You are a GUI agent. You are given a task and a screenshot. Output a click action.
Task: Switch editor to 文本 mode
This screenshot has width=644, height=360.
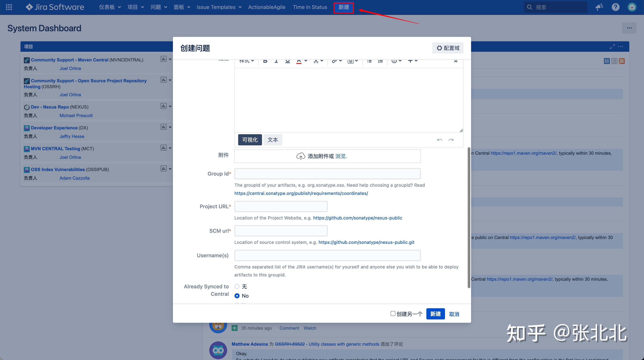pos(272,140)
